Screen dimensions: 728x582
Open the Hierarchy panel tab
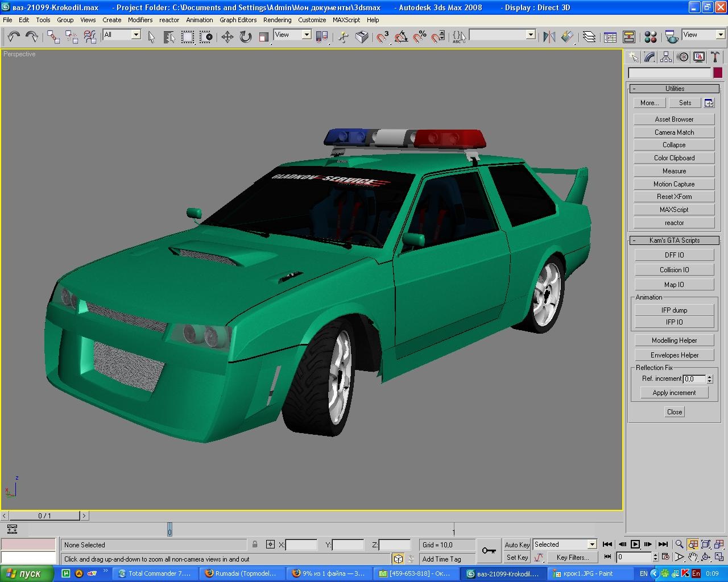[x=666, y=57]
